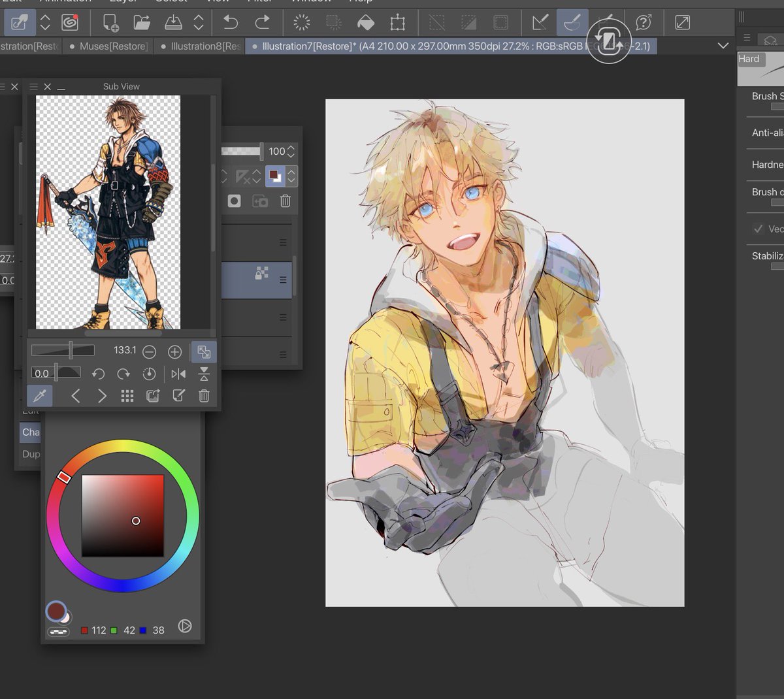
Task: Delete the current Sub View image with the trash icon
Action: 204,396
